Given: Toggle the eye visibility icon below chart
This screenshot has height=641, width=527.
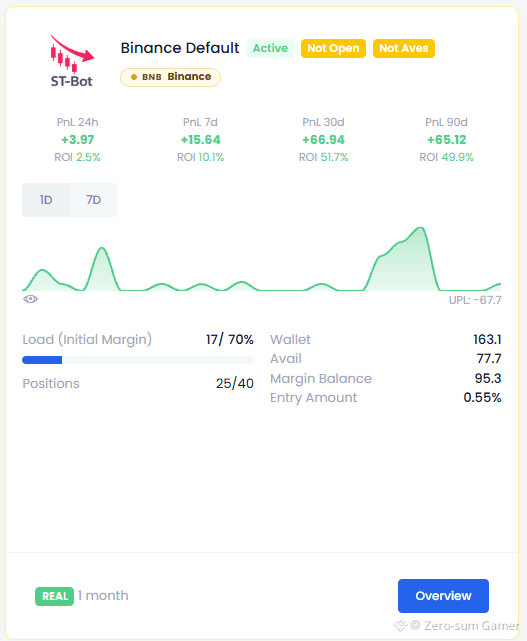Looking at the screenshot, I should coord(30,299).
